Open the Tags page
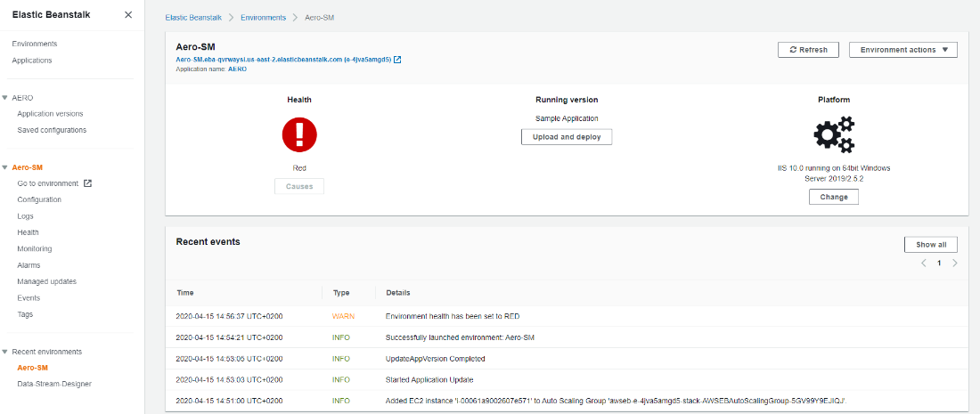Screen dimensions: 980x414 click(25, 314)
